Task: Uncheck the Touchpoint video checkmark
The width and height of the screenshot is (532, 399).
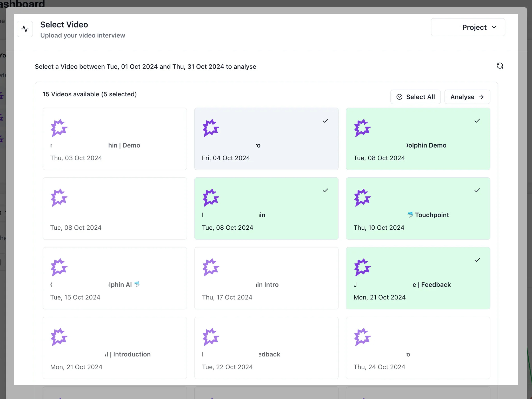Action: (477, 190)
